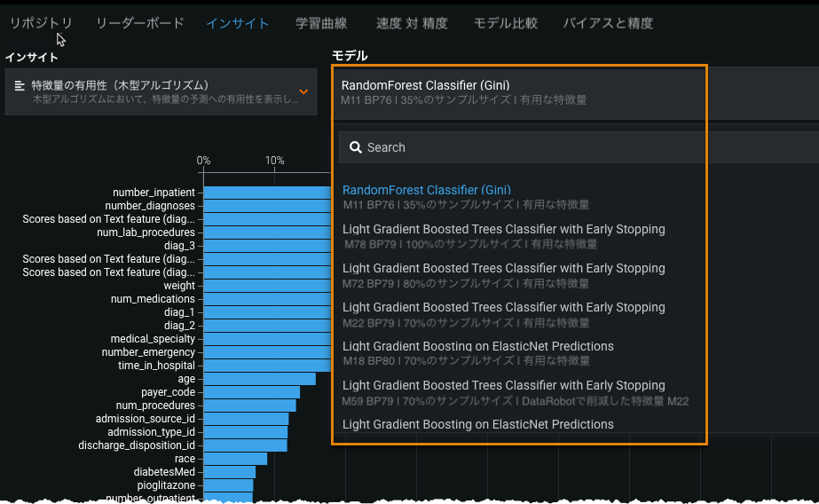
Task: Open the 特徴量の有用性 insight selector
Action: tap(160, 92)
